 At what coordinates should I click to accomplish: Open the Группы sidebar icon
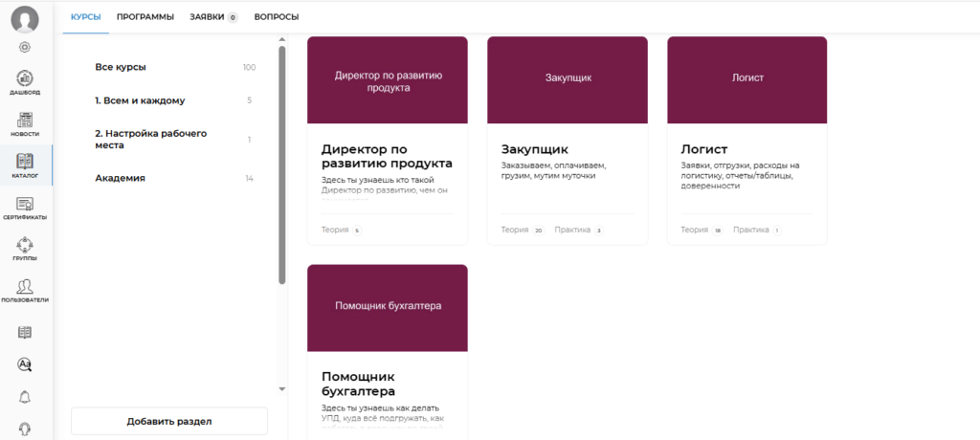tap(25, 249)
